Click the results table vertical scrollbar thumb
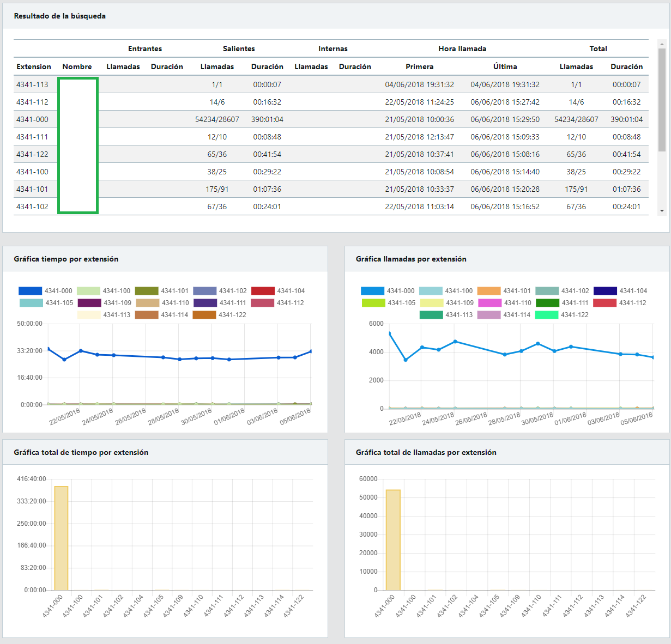The height and width of the screenshot is (644, 671). point(662,99)
